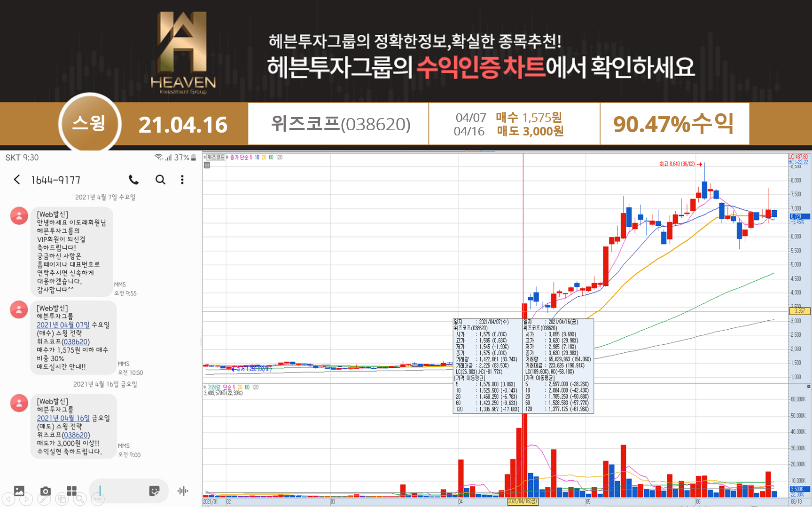
Task: Open the circular more-options ellipsis icon
Action: click(x=98, y=499)
